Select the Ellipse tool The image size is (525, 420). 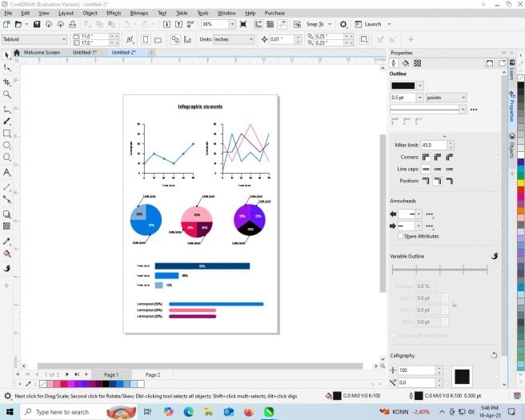point(6,146)
